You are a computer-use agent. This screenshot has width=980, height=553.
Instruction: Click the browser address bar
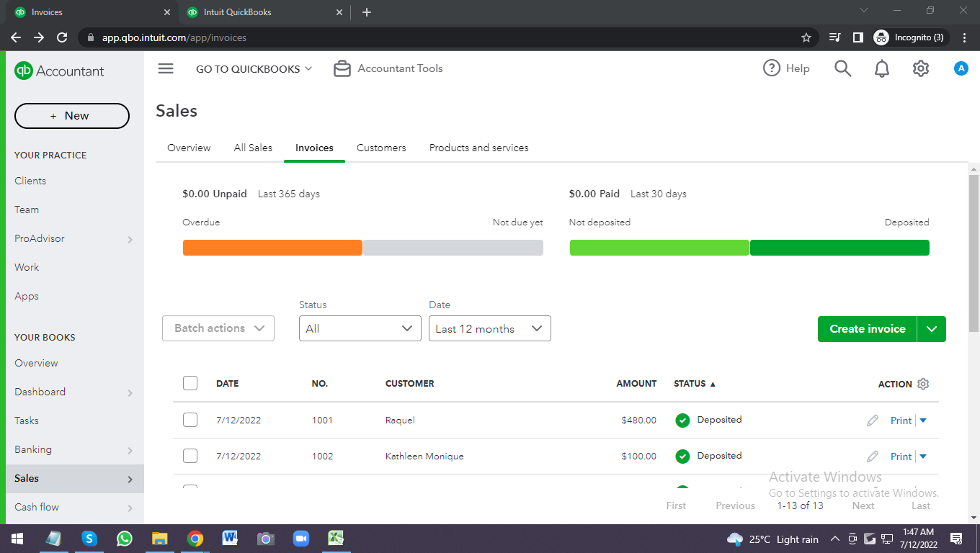tap(447, 37)
